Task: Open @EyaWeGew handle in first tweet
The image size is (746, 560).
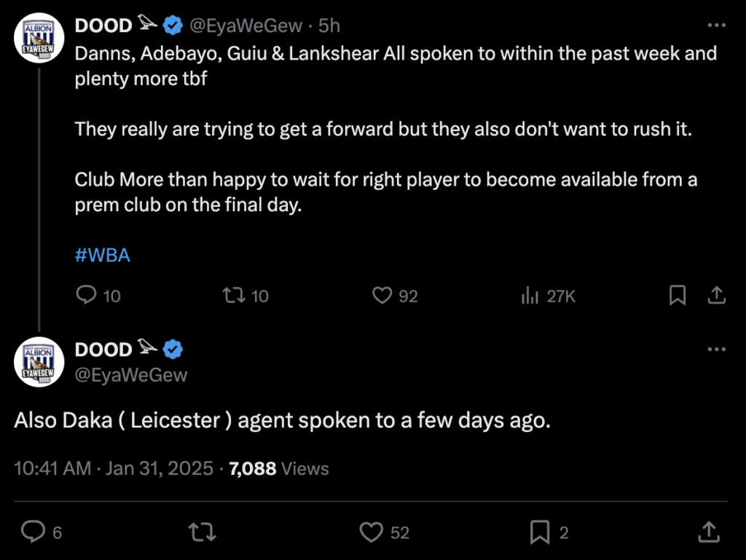Action: 246,25
